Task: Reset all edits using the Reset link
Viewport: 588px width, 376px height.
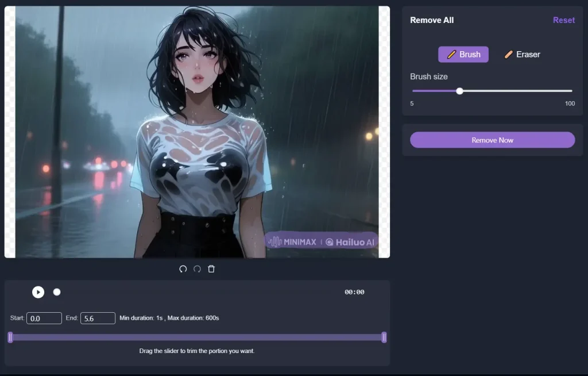Action: coord(563,20)
